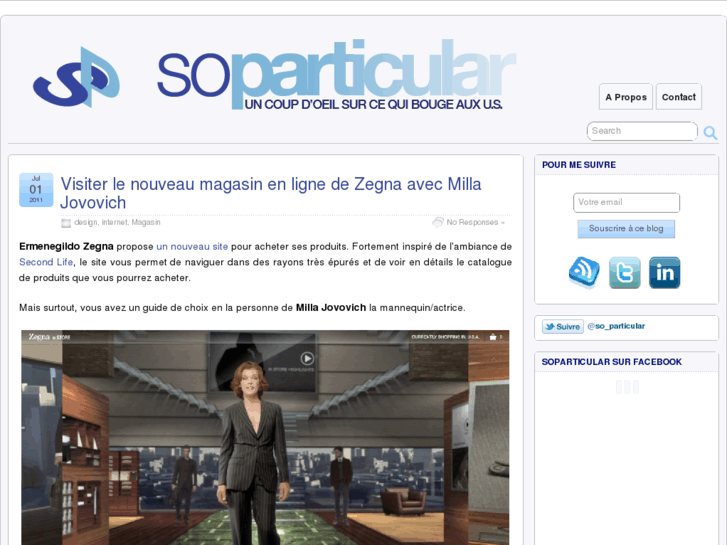This screenshot has height=545, width=727.
Task: Click the SP logo emblem
Action: pyautogui.click(x=77, y=77)
